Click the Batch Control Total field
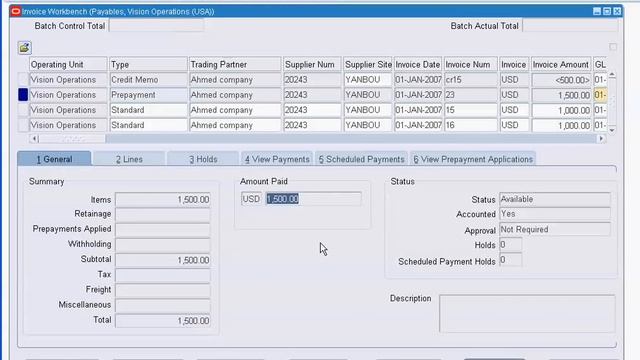 157,26
